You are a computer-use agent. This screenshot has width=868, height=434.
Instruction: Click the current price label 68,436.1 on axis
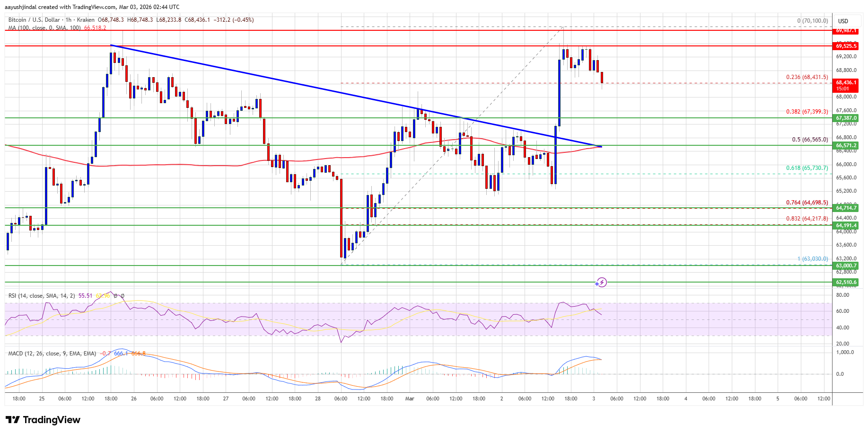pyautogui.click(x=846, y=82)
